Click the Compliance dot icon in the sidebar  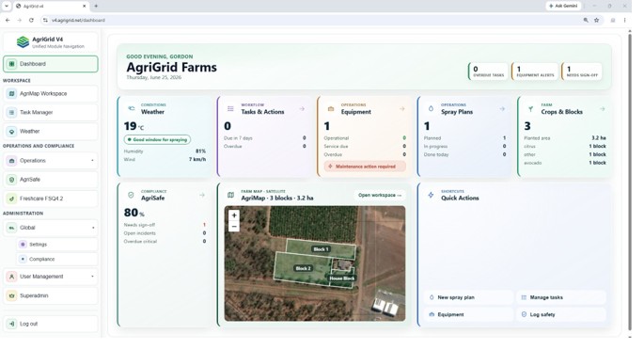(23, 260)
